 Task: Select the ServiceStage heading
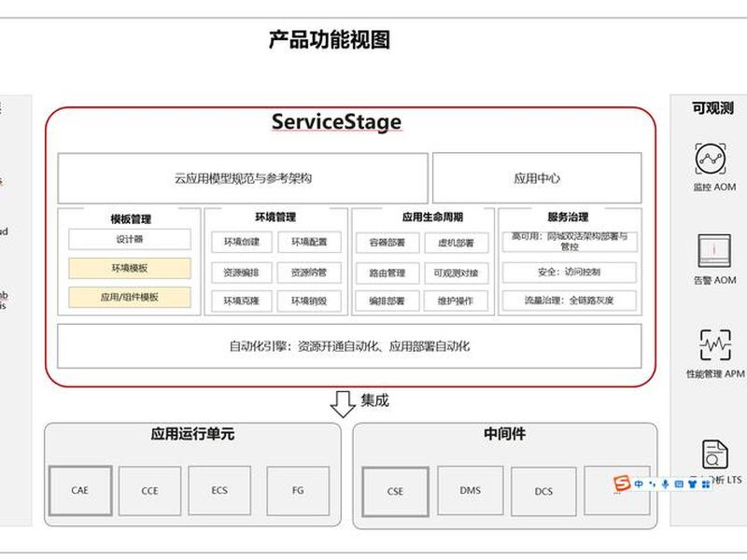pos(336,121)
